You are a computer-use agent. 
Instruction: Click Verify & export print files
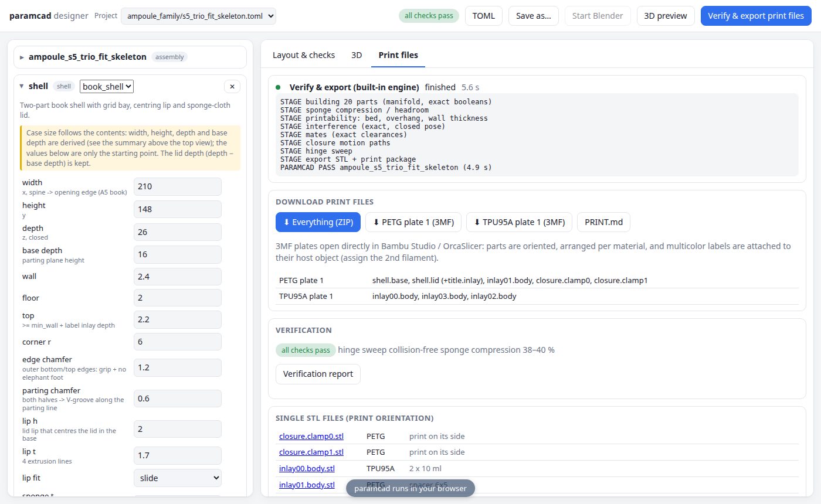(x=756, y=16)
